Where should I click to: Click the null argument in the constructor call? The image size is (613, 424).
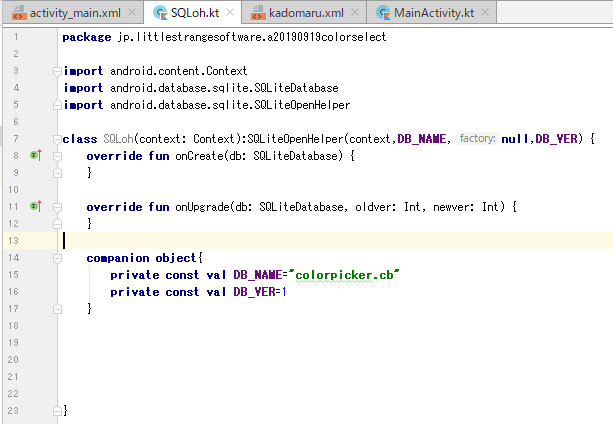point(514,139)
